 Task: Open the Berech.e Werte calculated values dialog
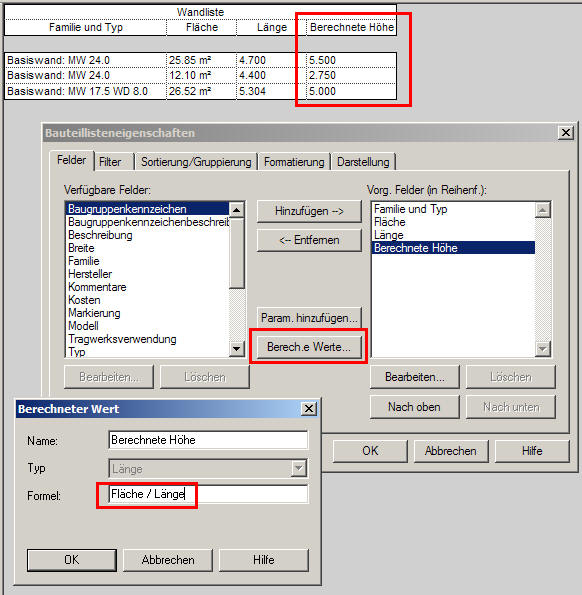309,347
